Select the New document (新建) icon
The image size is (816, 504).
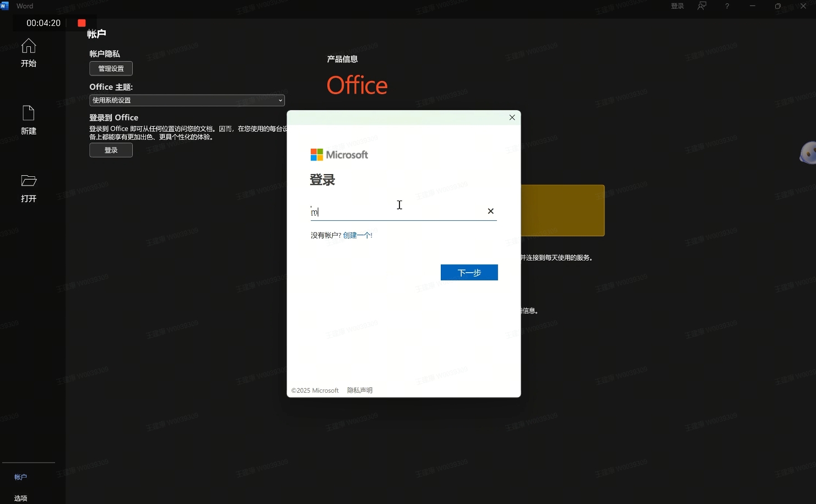[x=29, y=113]
